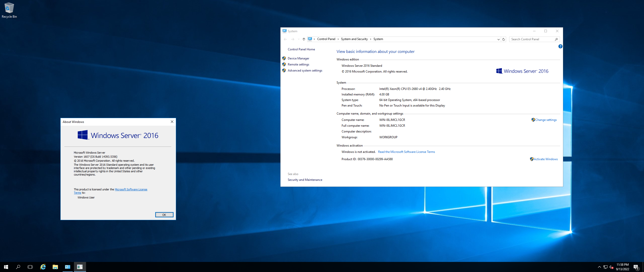Open Device Manager from left sidebar

[298, 58]
